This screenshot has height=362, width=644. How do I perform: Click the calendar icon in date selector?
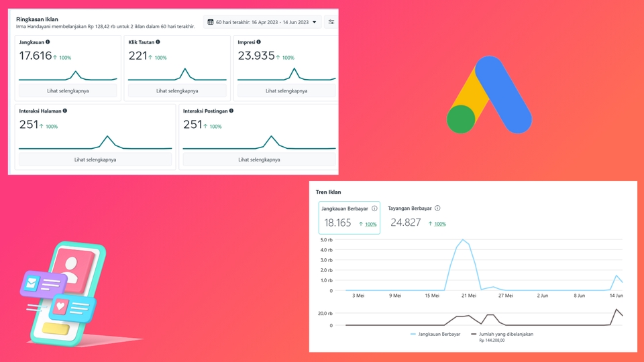tap(210, 22)
